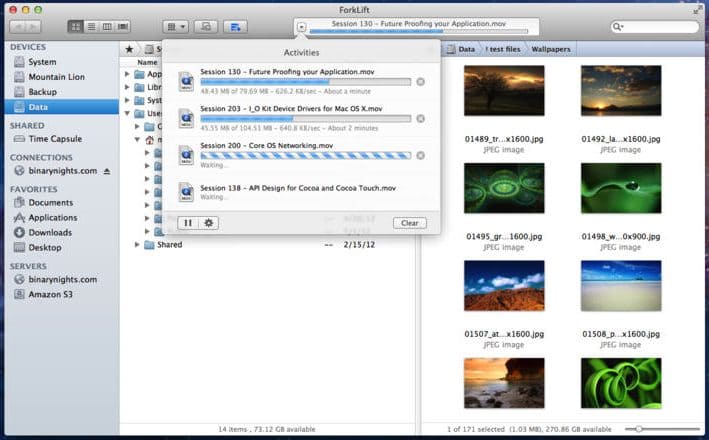
Task: Click the search field in toolbar
Action: coord(654,27)
